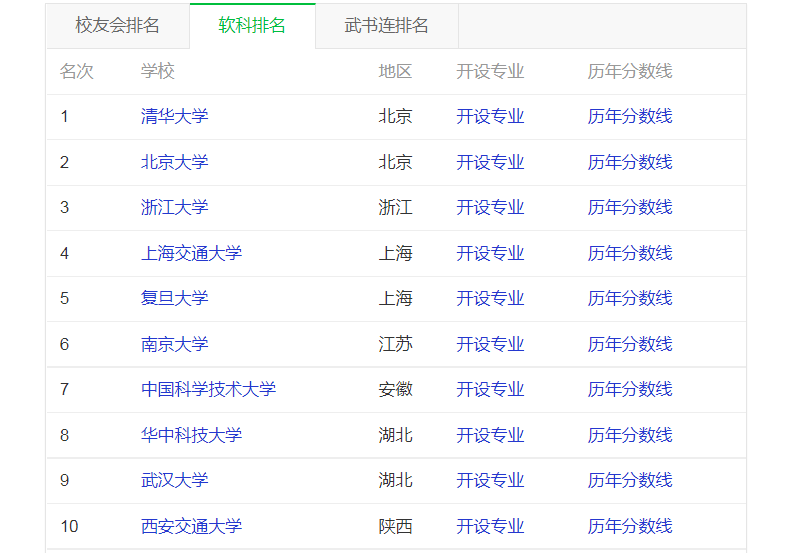Click rank number 2
Image resolution: width=790 pixels, height=553 pixels.
click(64, 163)
